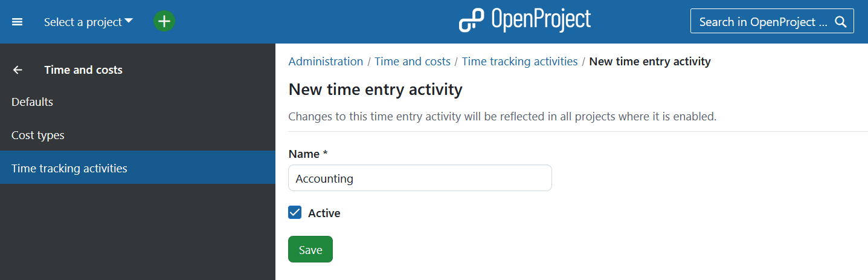Focus the "Search in OpenProject" field
Screen dimensions: 868x280
click(762, 22)
